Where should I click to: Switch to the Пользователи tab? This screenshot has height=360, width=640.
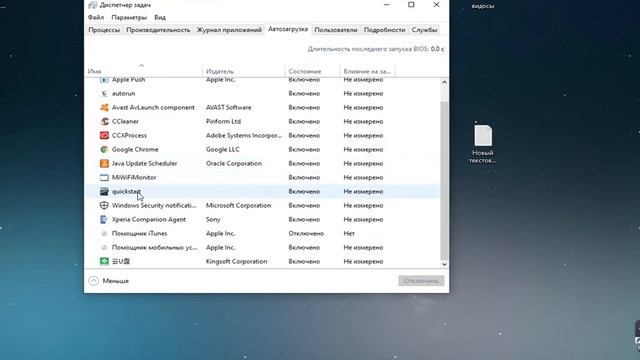(x=336, y=30)
